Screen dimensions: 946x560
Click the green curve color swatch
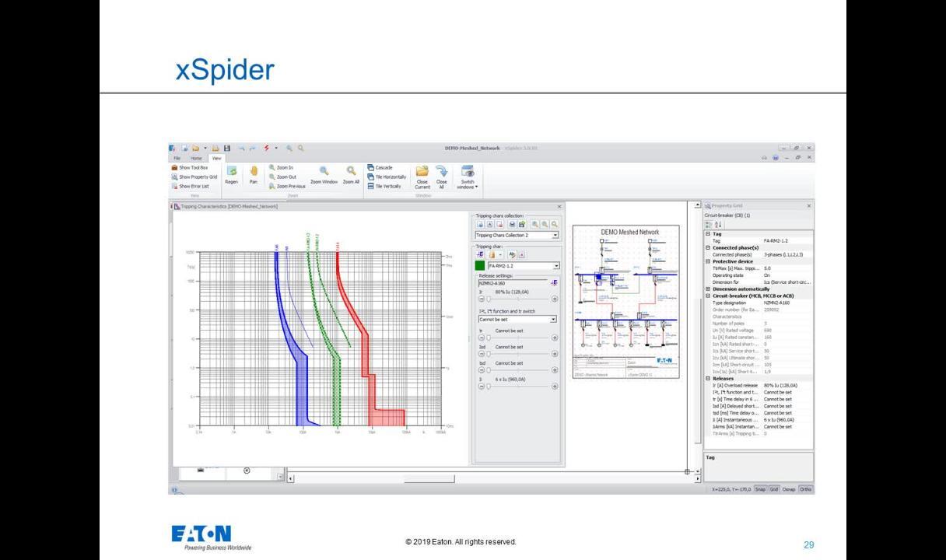point(481,265)
